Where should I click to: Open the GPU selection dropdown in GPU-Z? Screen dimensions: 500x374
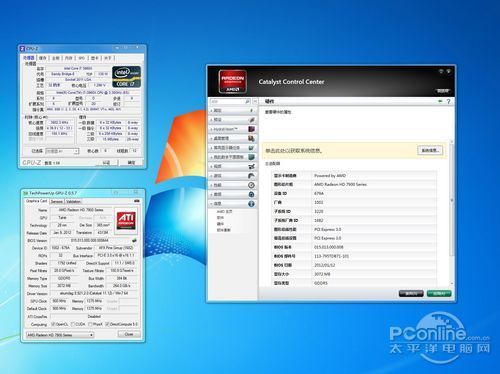click(60, 335)
